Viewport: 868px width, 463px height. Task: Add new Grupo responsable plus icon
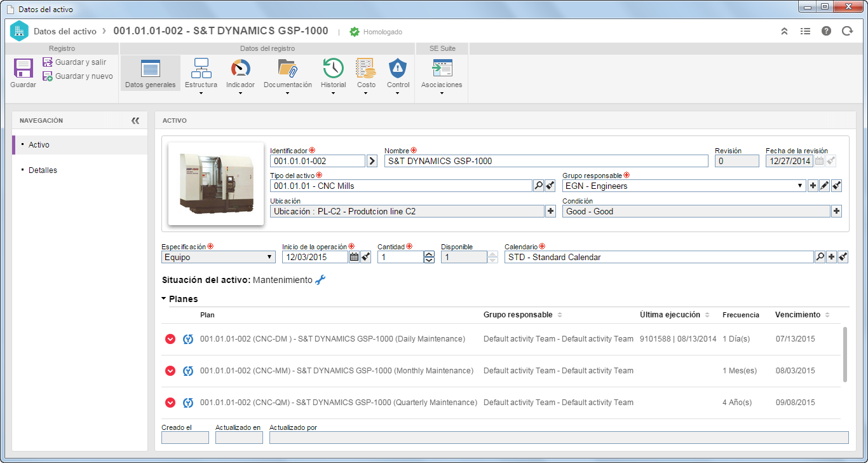(x=812, y=186)
